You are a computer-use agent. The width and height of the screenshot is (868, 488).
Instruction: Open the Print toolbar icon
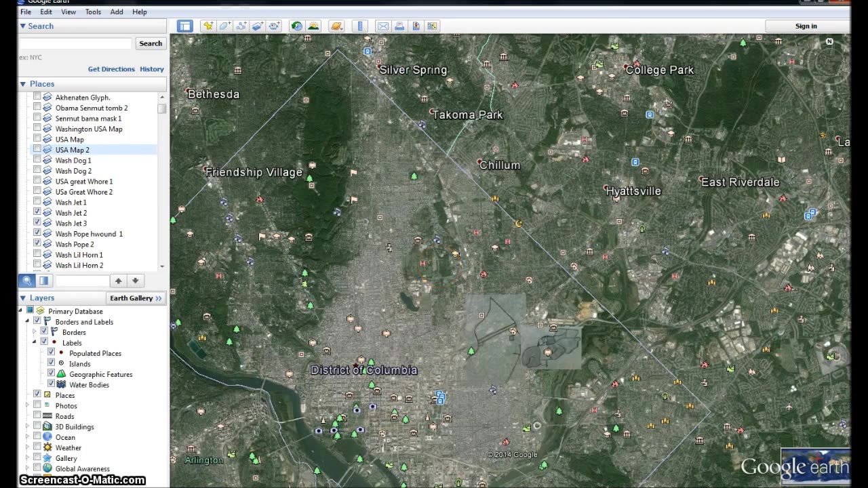(x=399, y=26)
